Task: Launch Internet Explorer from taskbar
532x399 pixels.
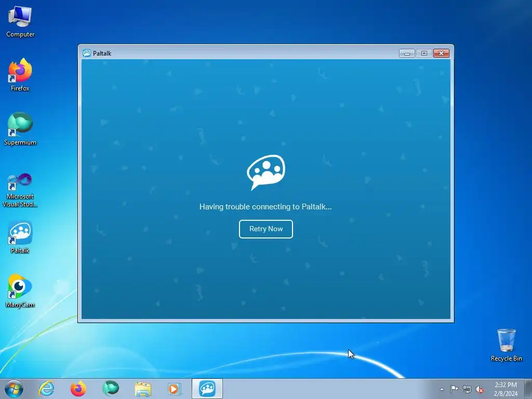Action: [x=46, y=389]
